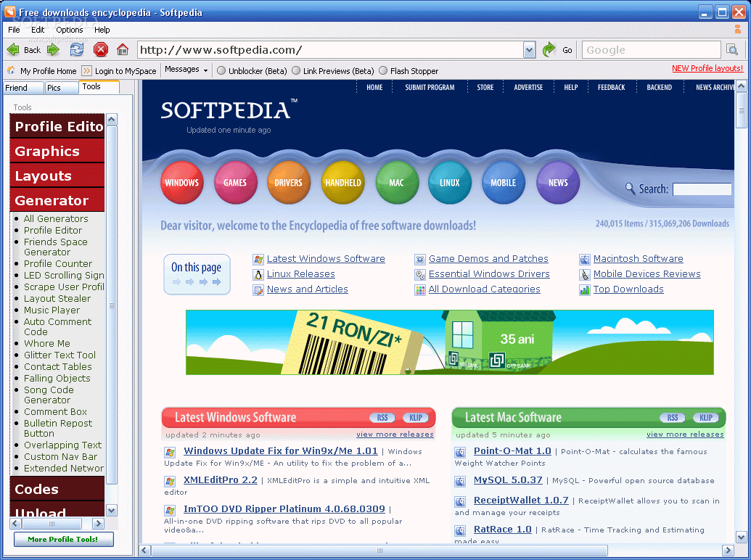Viewport: 751px width, 560px height.
Task: Click the chart icon beside Top Downloads
Action: pyautogui.click(x=585, y=290)
